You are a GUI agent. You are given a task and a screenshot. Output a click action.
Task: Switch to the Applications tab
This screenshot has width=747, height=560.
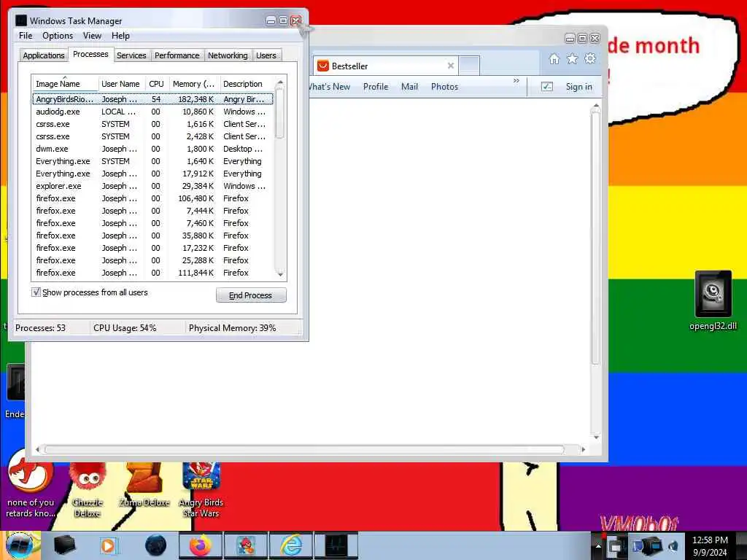coord(43,55)
